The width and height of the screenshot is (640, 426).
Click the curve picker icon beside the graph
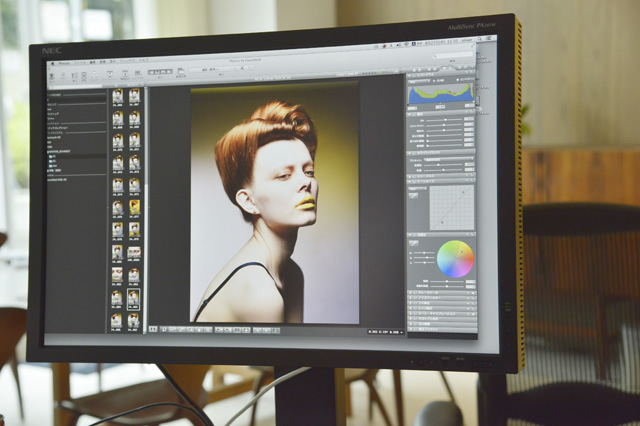tap(413, 196)
